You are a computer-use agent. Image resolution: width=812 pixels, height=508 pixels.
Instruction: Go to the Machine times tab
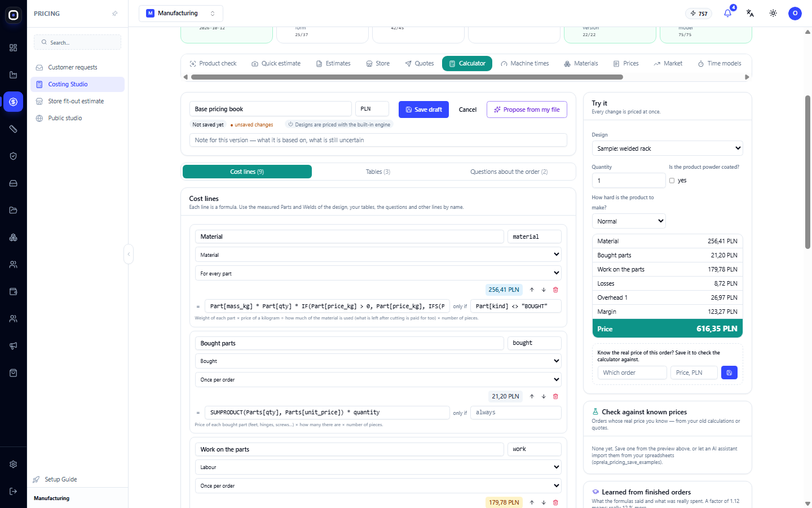tap(525, 63)
